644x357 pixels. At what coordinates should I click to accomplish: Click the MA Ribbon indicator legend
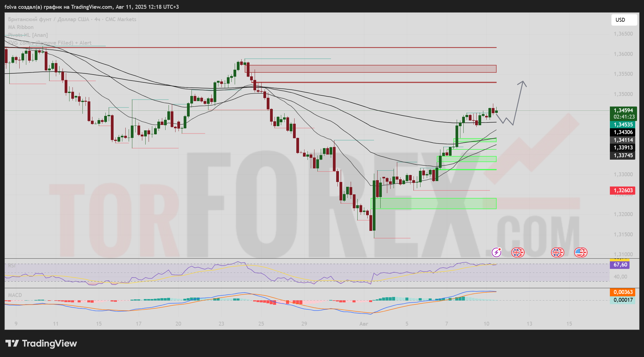[21, 27]
